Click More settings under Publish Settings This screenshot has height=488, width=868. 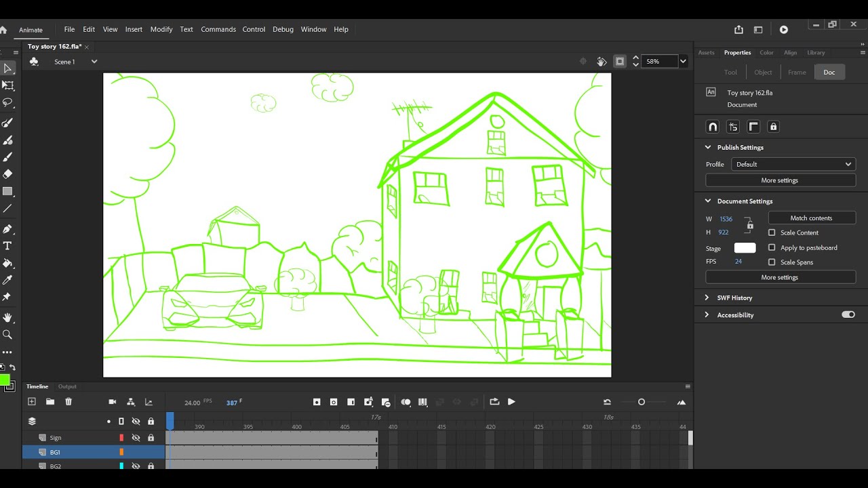781,180
